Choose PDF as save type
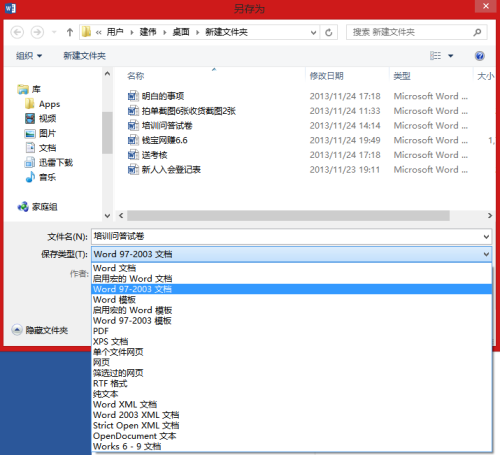This screenshot has height=455, width=500. (x=292, y=331)
